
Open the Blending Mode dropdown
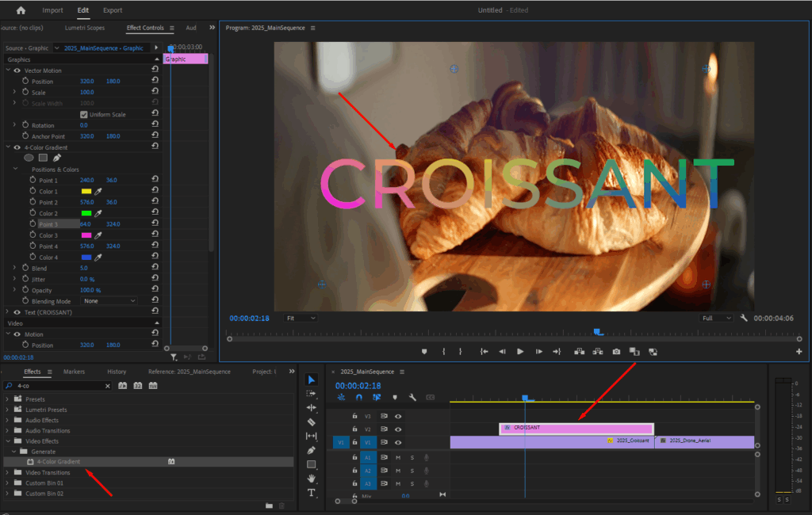tap(109, 301)
